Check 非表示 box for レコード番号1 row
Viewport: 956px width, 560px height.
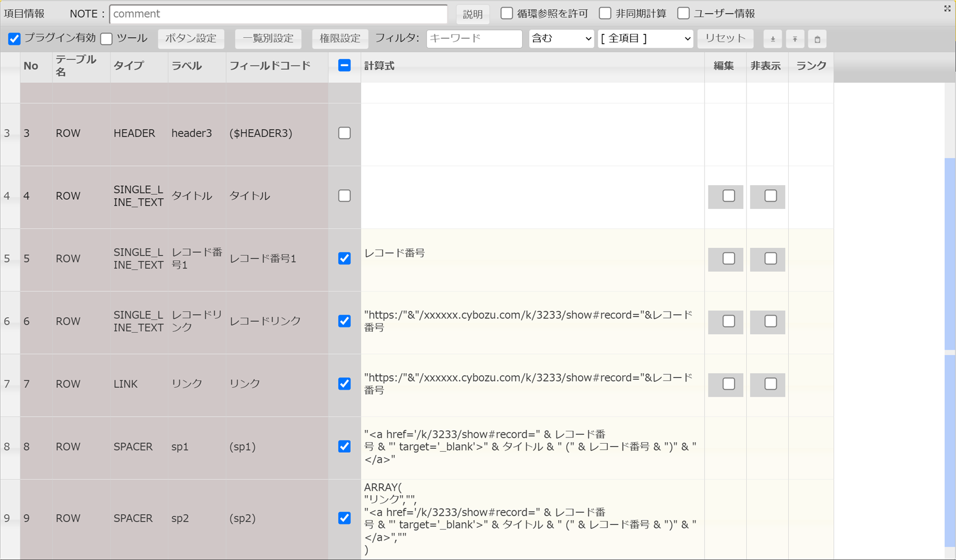pyautogui.click(x=771, y=259)
